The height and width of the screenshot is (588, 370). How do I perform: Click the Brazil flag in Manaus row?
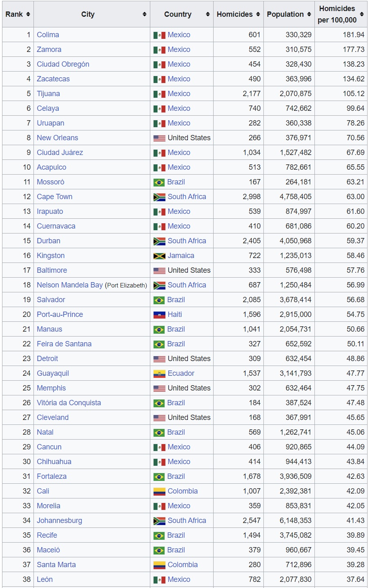click(159, 330)
